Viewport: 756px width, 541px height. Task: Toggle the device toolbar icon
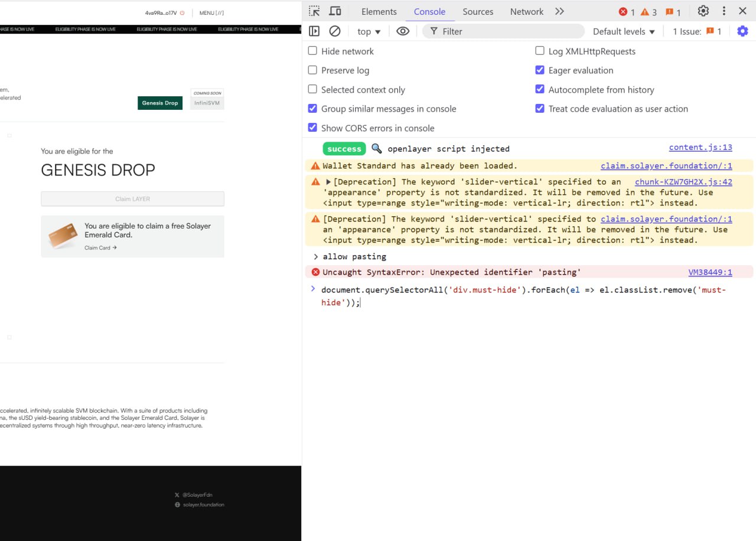(335, 11)
